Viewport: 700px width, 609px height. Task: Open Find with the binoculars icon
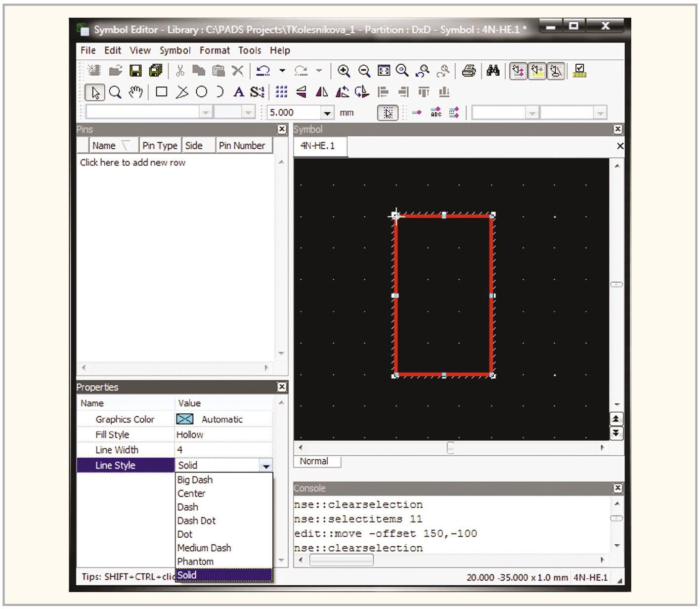pos(493,71)
